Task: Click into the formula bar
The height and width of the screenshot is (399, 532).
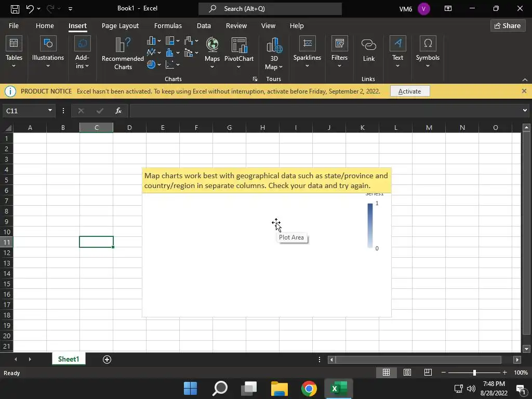Action: pos(326,111)
